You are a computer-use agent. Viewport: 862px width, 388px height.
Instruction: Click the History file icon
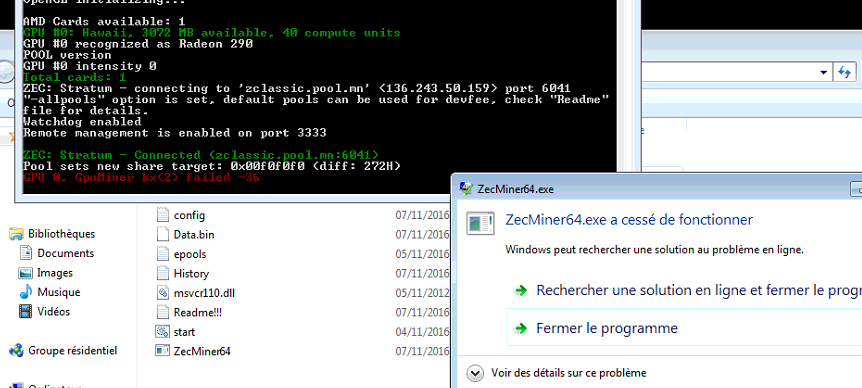point(163,273)
